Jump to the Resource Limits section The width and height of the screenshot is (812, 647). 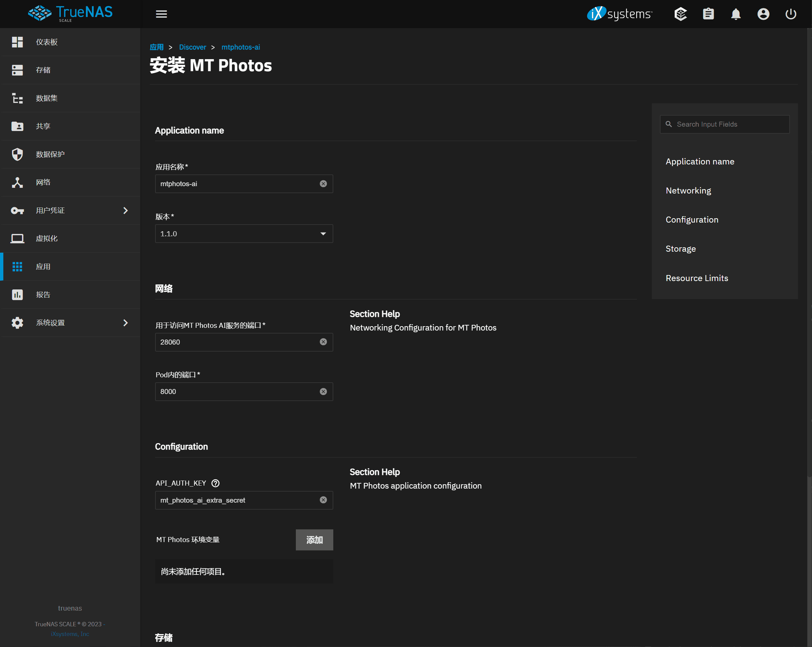click(697, 278)
